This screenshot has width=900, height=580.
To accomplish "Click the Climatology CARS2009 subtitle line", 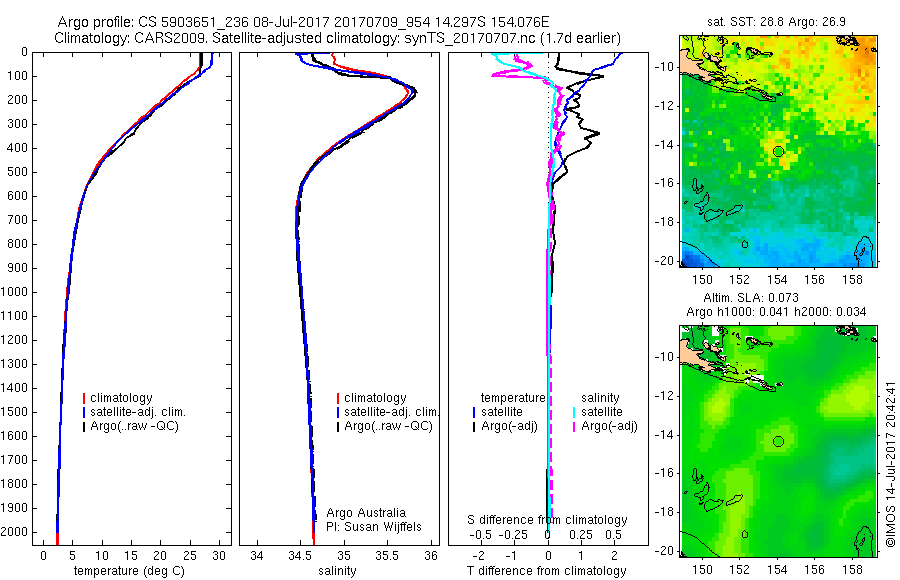I will tap(338, 38).
